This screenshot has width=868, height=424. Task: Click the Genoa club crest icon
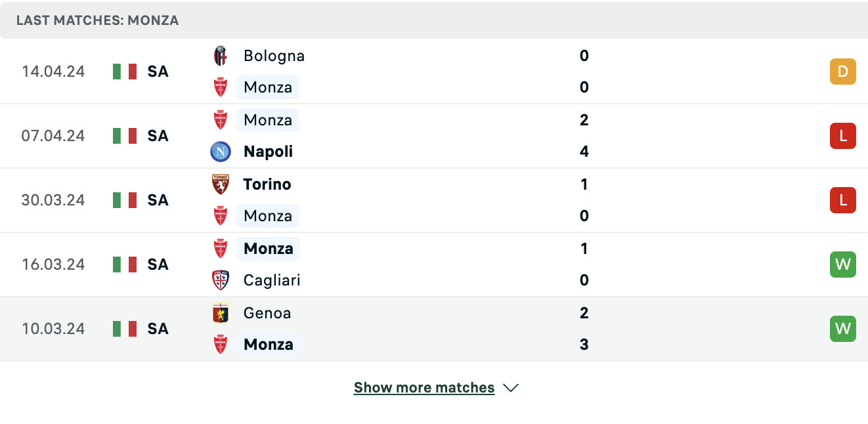tap(221, 313)
